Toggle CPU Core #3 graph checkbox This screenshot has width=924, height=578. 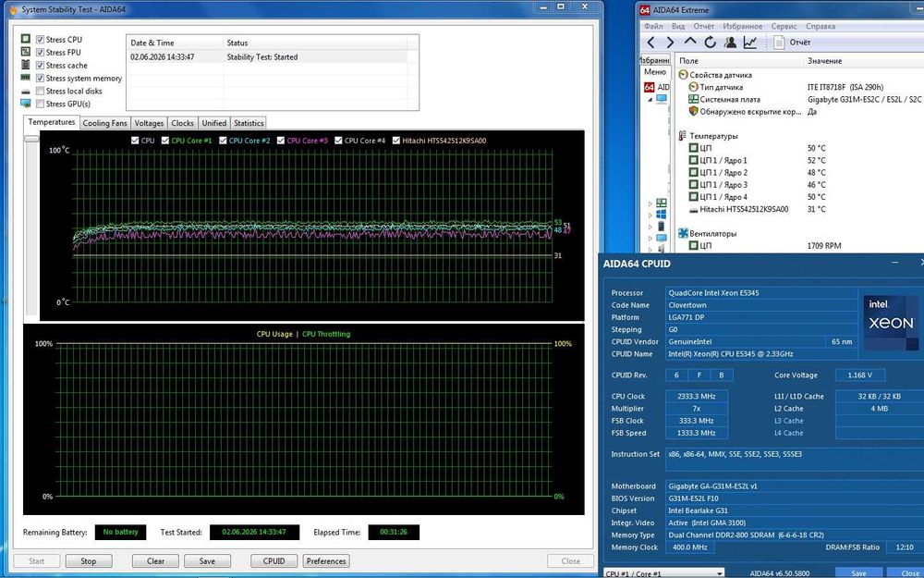(x=281, y=141)
